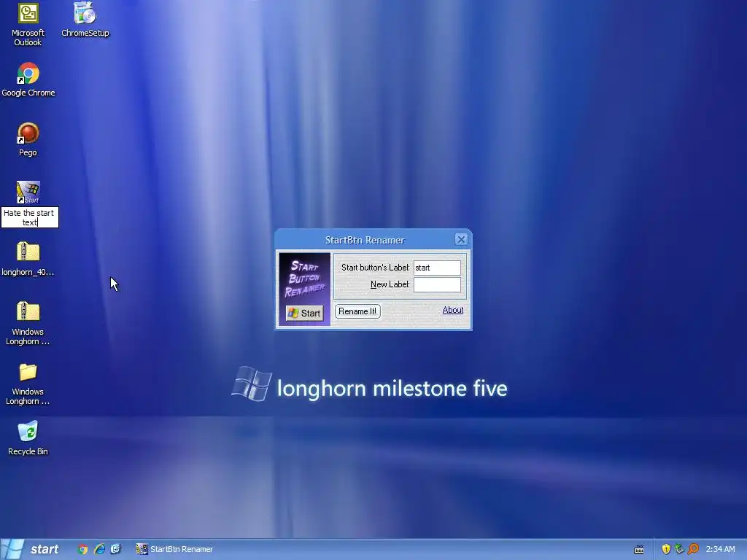Image resolution: width=747 pixels, height=560 pixels.
Task: Click the StartBtn Renamer title bar text
Action: click(365, 240)
